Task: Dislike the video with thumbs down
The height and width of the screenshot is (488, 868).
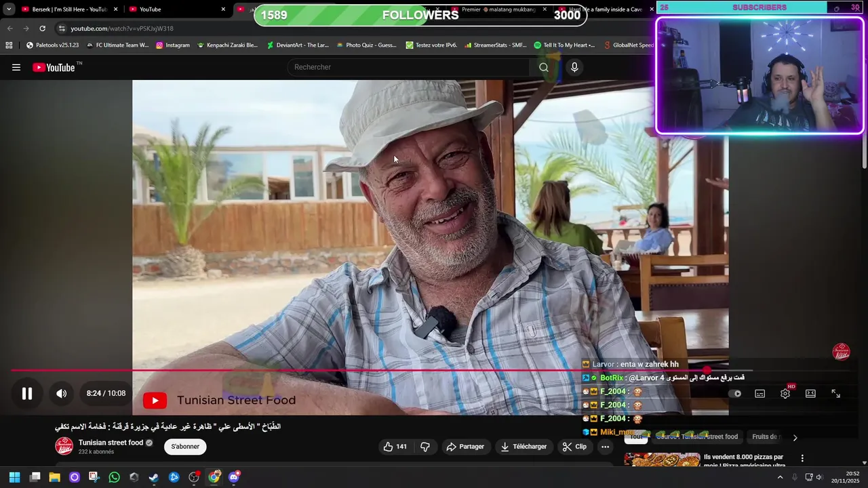Action: [425, 447]
